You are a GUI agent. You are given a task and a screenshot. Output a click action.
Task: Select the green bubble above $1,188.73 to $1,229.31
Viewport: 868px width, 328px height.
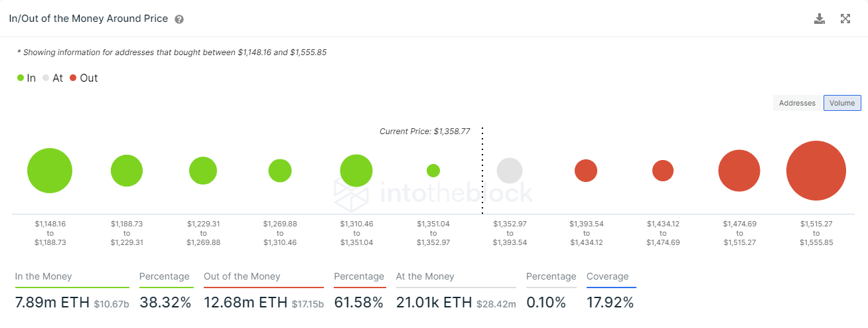127,171
